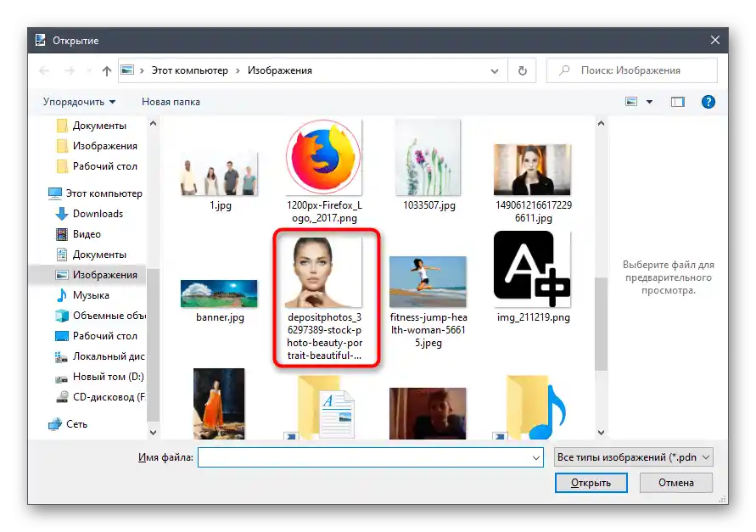Open Документы under Этот компьютер
The height and width of the screenshot is (532, 756).
coord(91,255)
